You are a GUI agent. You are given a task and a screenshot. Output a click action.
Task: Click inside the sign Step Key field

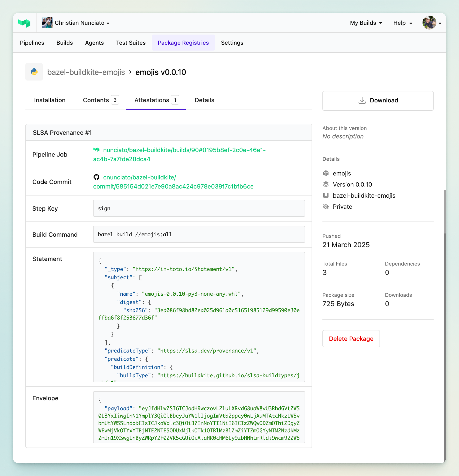(x=199, y=208)
